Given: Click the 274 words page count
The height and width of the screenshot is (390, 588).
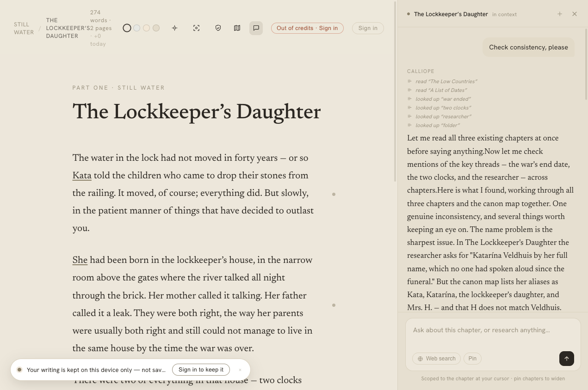Looking at the screenshot, I should point(101,28).
